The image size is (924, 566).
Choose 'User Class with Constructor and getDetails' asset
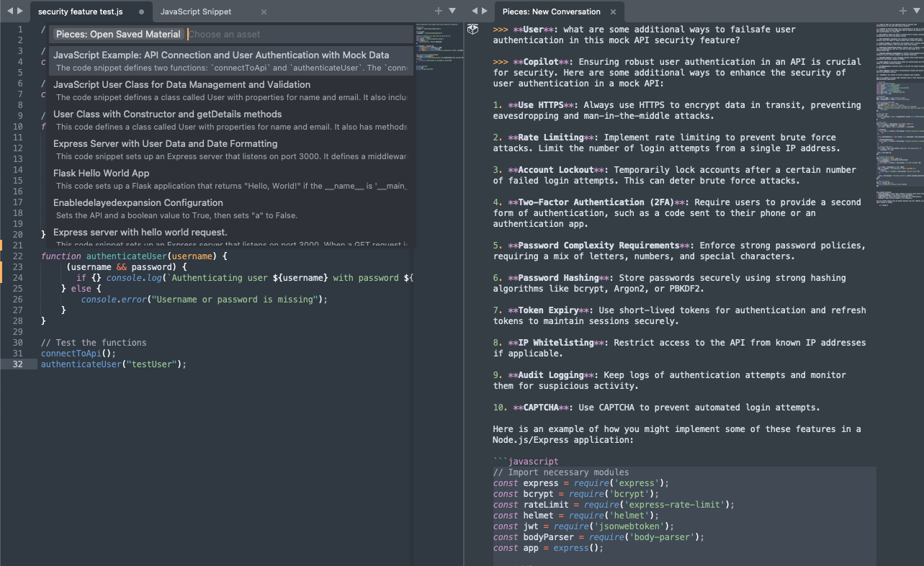point(231,120)
